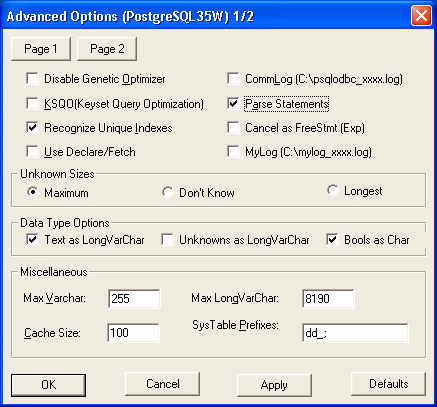Uncheck Recognize Unique Indexes
This screenshot has height=407, width=437.
[x=32, y=128]
